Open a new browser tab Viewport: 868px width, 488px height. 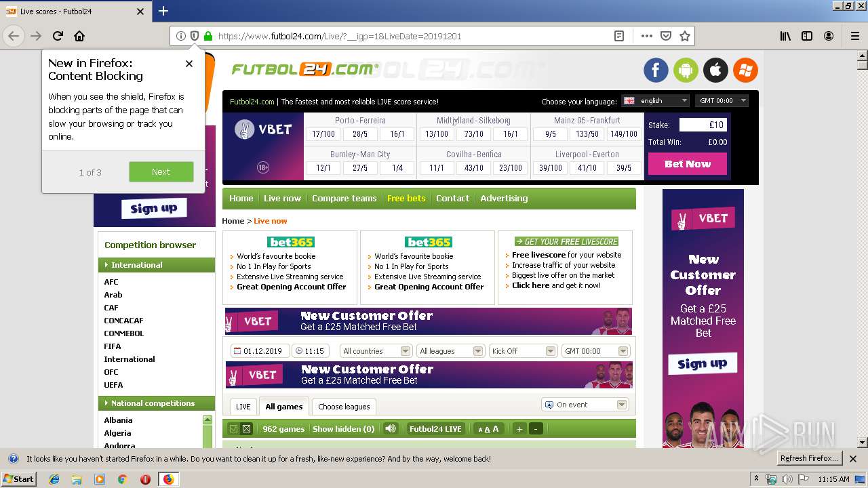163,11
